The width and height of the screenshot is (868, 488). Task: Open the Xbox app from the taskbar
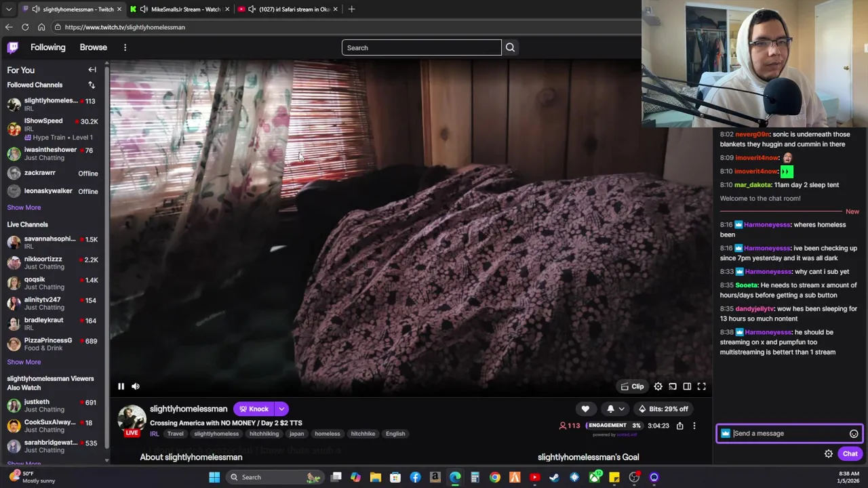[594, 477]
